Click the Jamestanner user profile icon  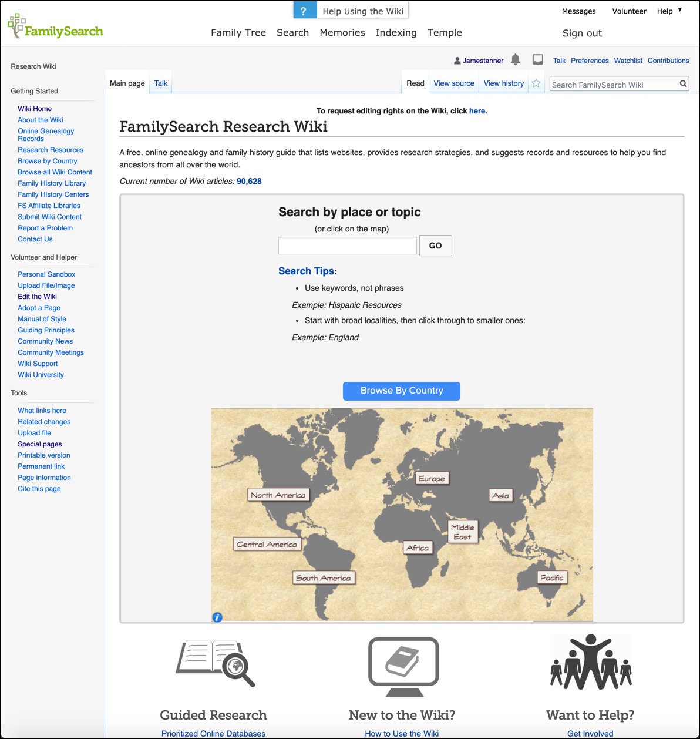(456, 59)
